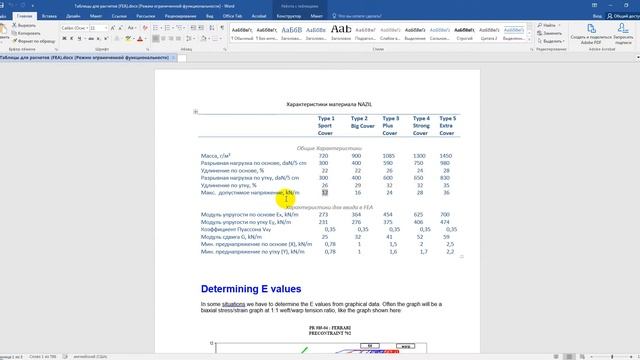Open the change case (Aa) dropdown
Screen dimensions: 640x360
131,28
